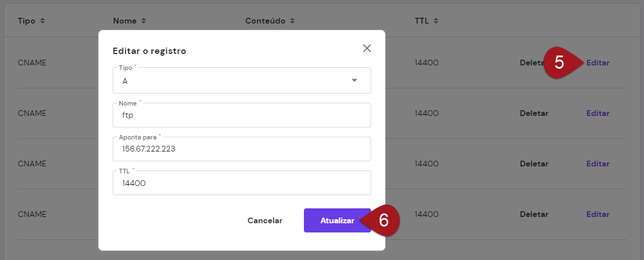Click the red step 6 callout badge
The width and height of the screenshot is (644, 260).
pos(384,220)
